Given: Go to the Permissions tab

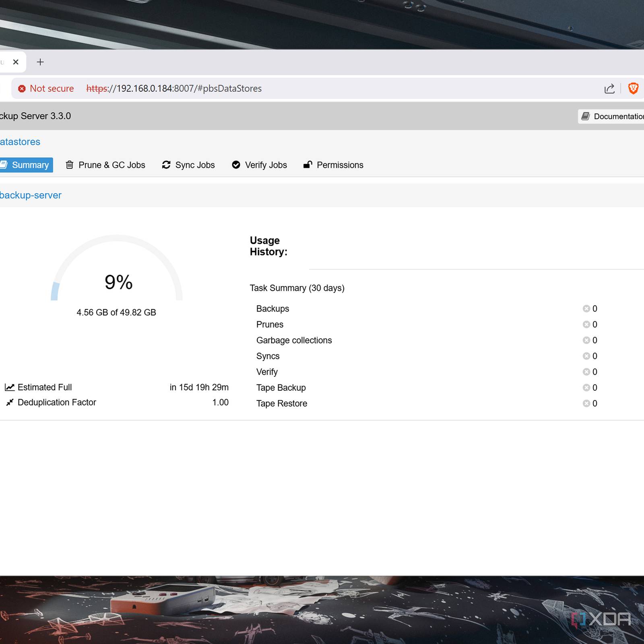Looking at the screenshot, I should [333, 165].
